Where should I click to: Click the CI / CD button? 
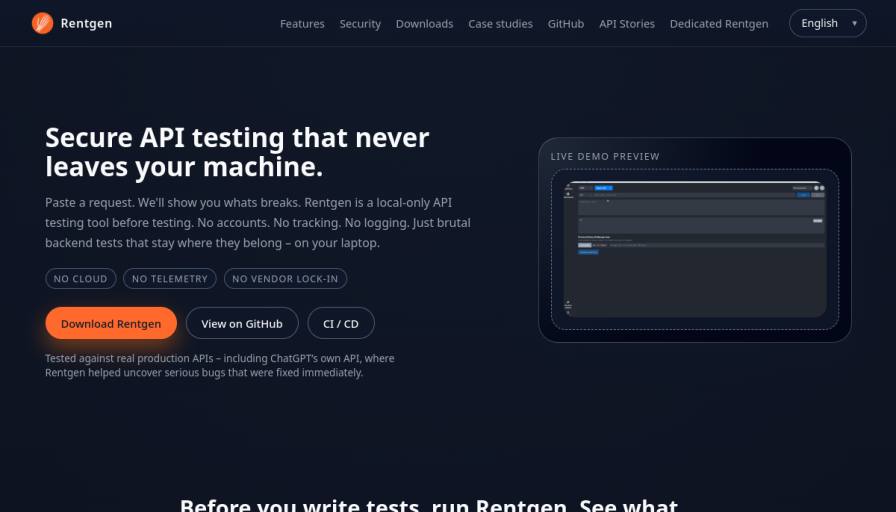pyautogui.click(x=341, y=323)
